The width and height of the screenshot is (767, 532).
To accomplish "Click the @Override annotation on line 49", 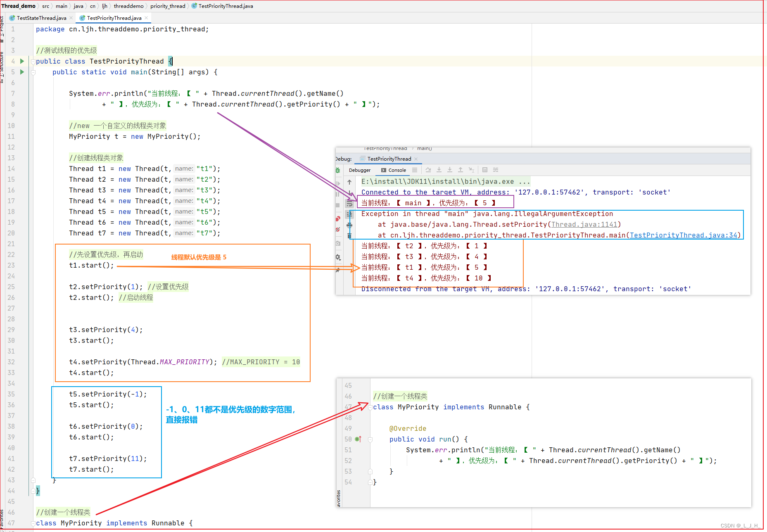I will (408, 428).
